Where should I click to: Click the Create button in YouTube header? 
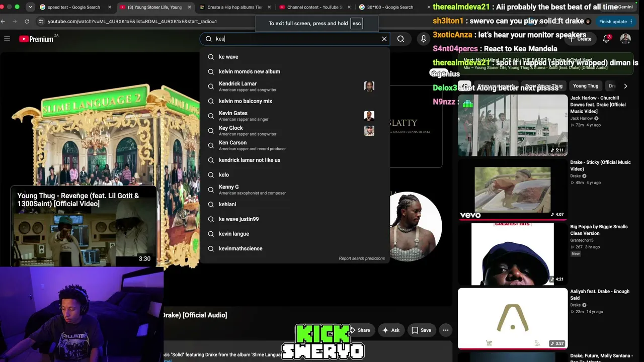pos(580,39)
